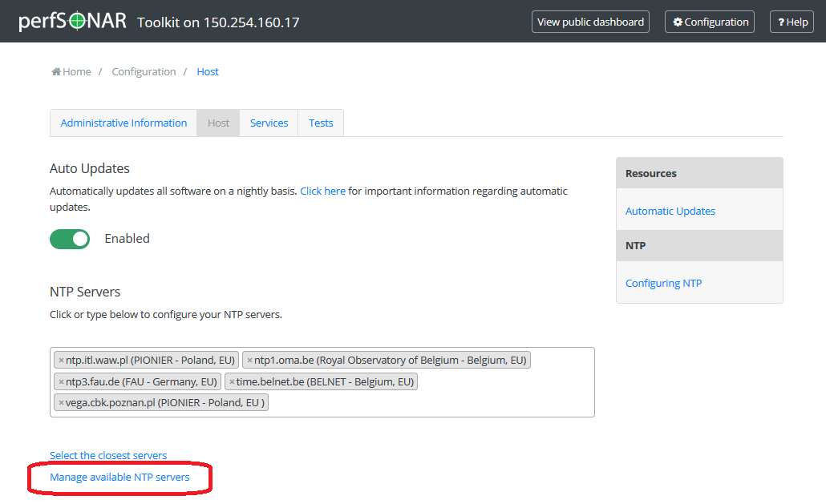Click the 'Auto Updates' section heading
Screen dimensions: 826x504
tap(90, 168)
